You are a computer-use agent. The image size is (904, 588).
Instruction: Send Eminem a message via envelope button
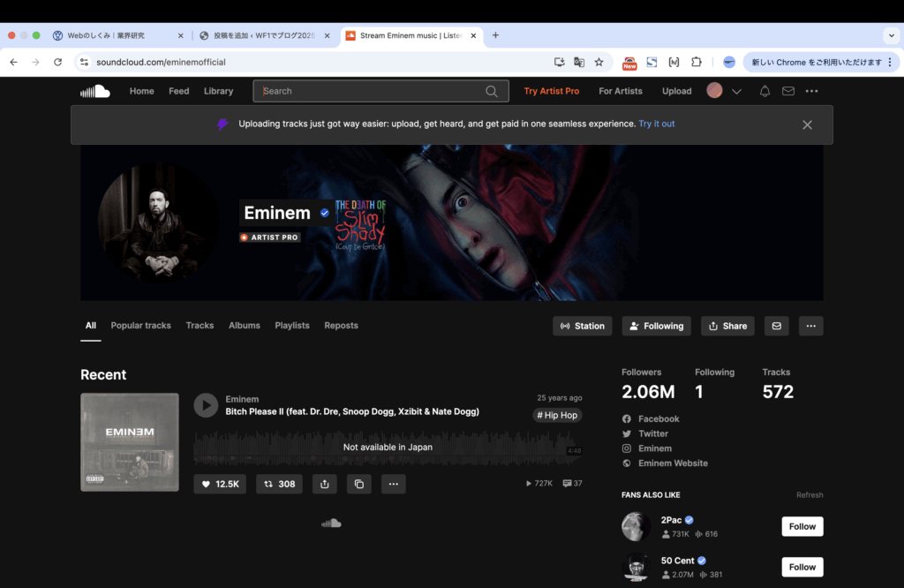777,326
